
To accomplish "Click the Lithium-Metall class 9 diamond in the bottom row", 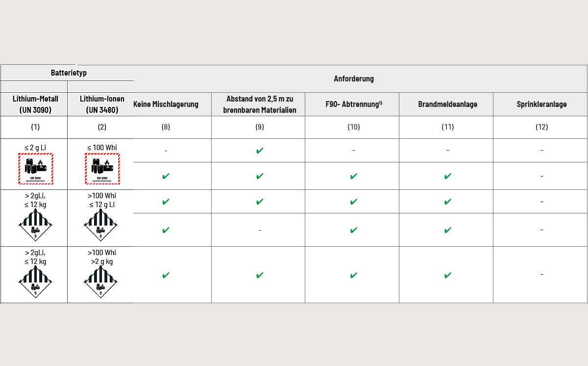I will 35,282.
